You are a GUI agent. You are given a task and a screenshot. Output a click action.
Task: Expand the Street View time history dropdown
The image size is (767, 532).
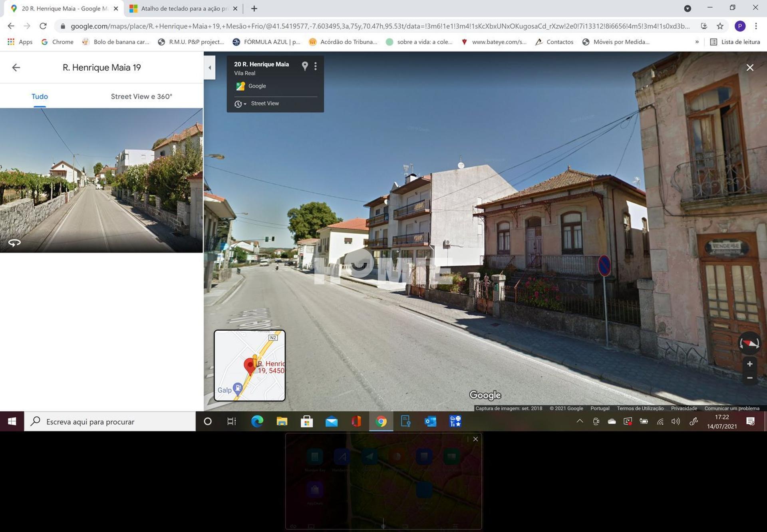point(240,104)
